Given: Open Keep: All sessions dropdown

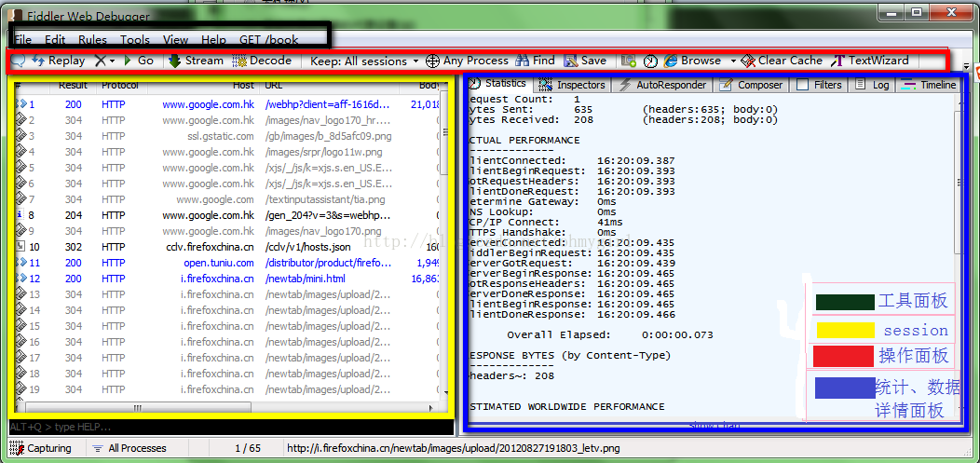Looking at the screenshot, I should (x=364, y=61).
